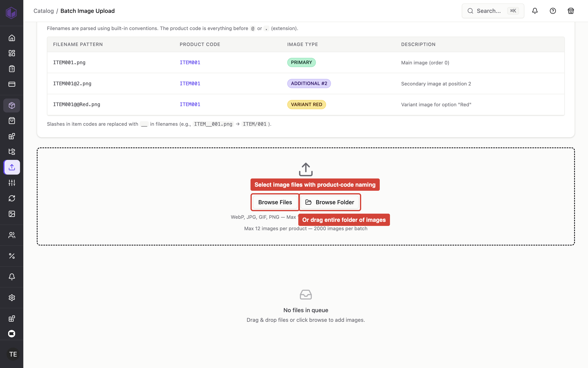Viewport: 588px width, 368px height.
Task: Click the ADDITIONAL #2 badge
Action: 309,83
